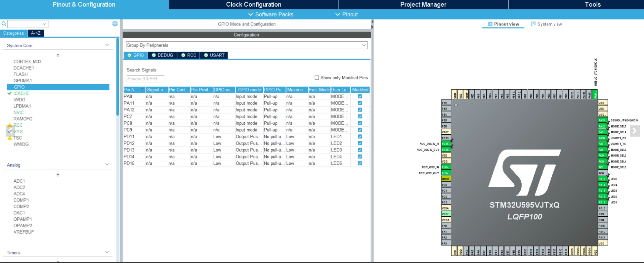Image resolution: width=644 pixels, height=263 pixels.
Task: Toggle Modified checkbox for PD15 row
Action: tap(360, 163)
